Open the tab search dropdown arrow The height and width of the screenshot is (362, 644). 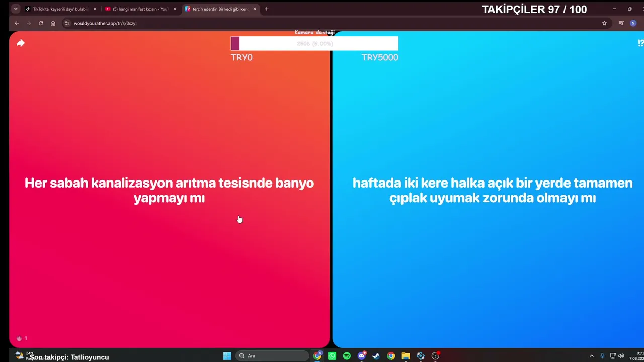point(16,9)
